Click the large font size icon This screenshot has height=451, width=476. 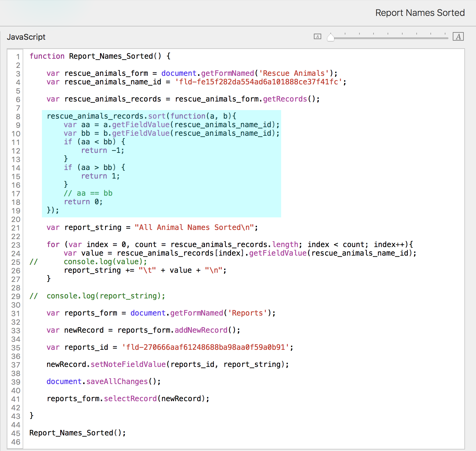(x=458, y=37)
